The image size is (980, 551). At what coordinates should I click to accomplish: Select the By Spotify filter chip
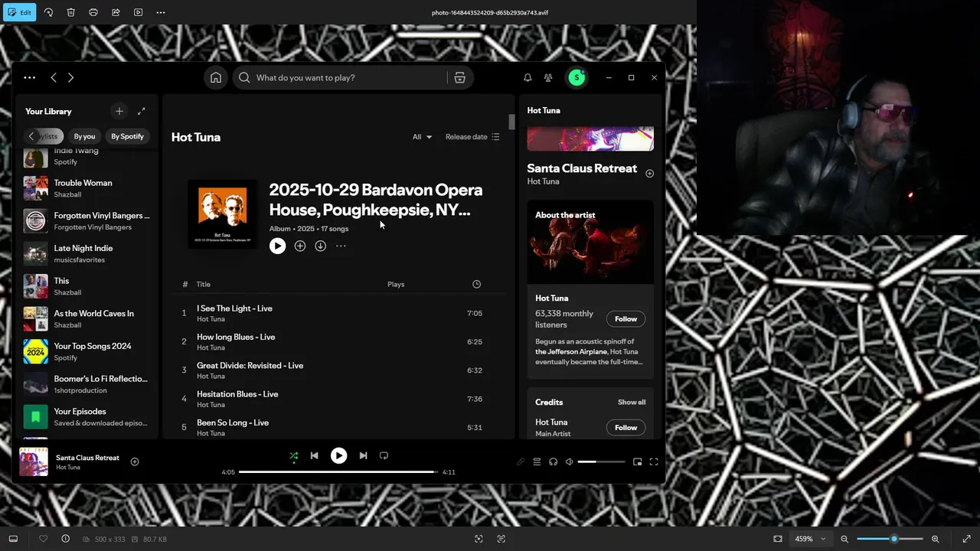tap(127, 136)
